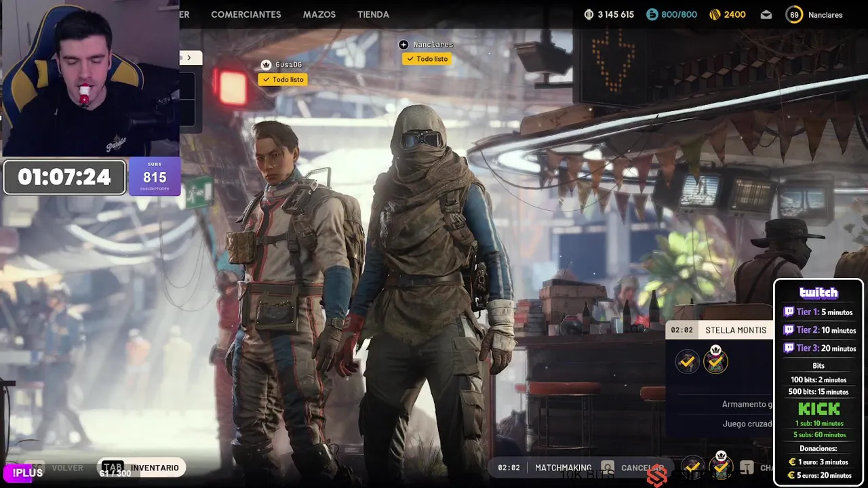Click the stream timer 01:07:24

64,177
